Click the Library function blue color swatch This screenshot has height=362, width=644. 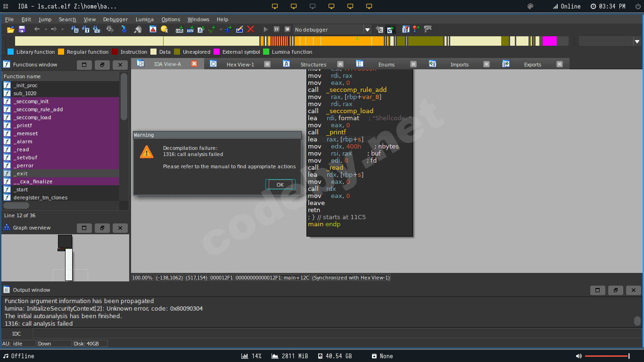[10, 52]
